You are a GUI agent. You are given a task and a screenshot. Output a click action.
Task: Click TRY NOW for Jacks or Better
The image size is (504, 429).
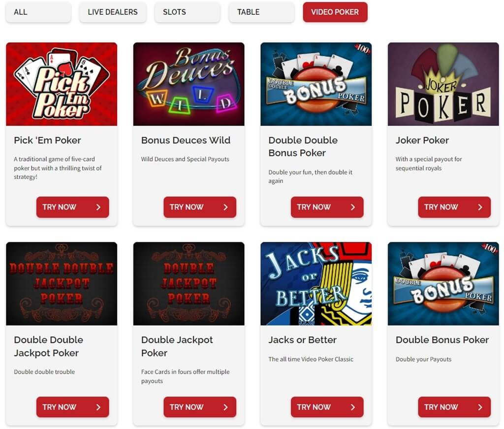pyautogui.click(x=327, y=407)
